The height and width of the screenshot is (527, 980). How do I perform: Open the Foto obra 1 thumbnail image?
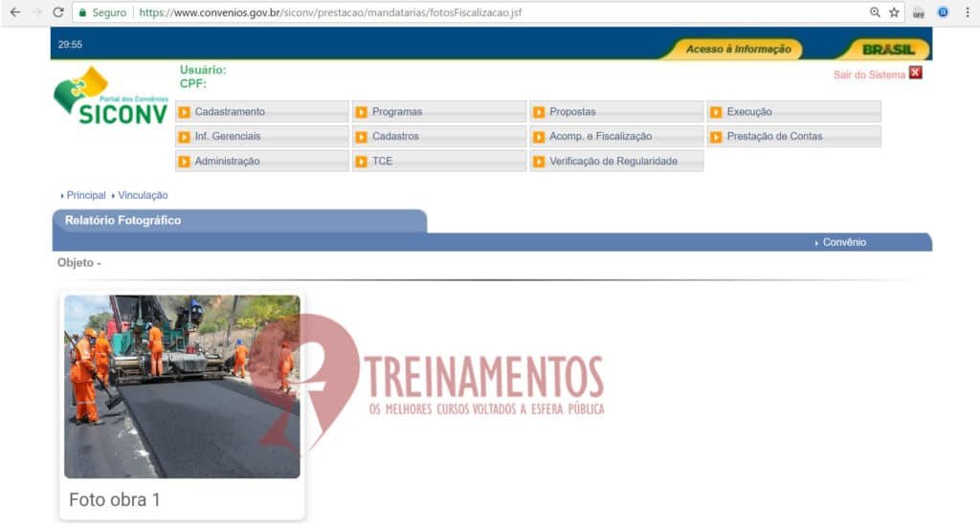tap(182, 386)
